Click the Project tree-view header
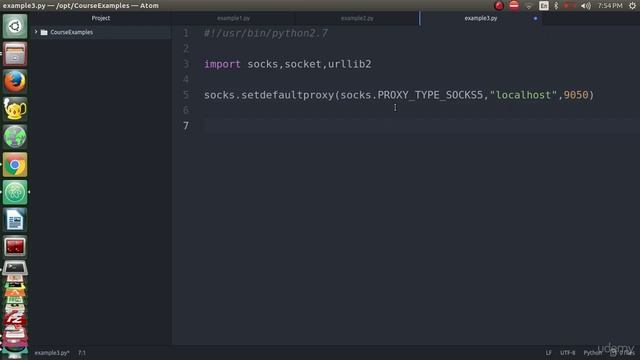 coord(101,18)
